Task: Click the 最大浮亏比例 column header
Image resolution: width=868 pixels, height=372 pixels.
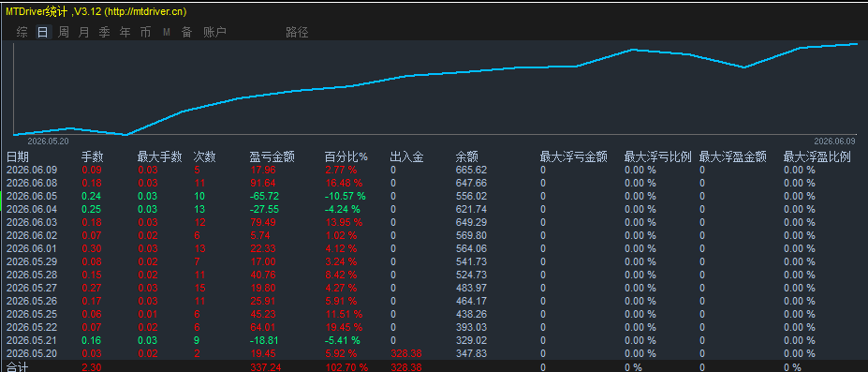Action: [658, 157]
